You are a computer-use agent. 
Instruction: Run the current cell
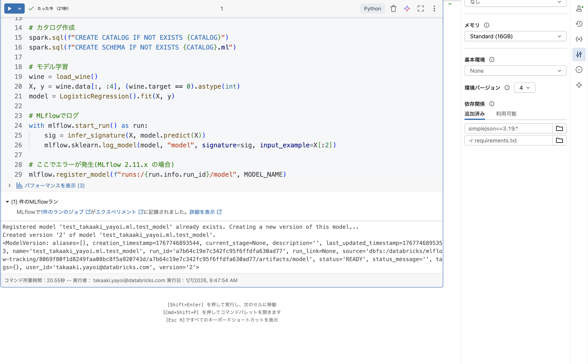click(x=10, y=9)
